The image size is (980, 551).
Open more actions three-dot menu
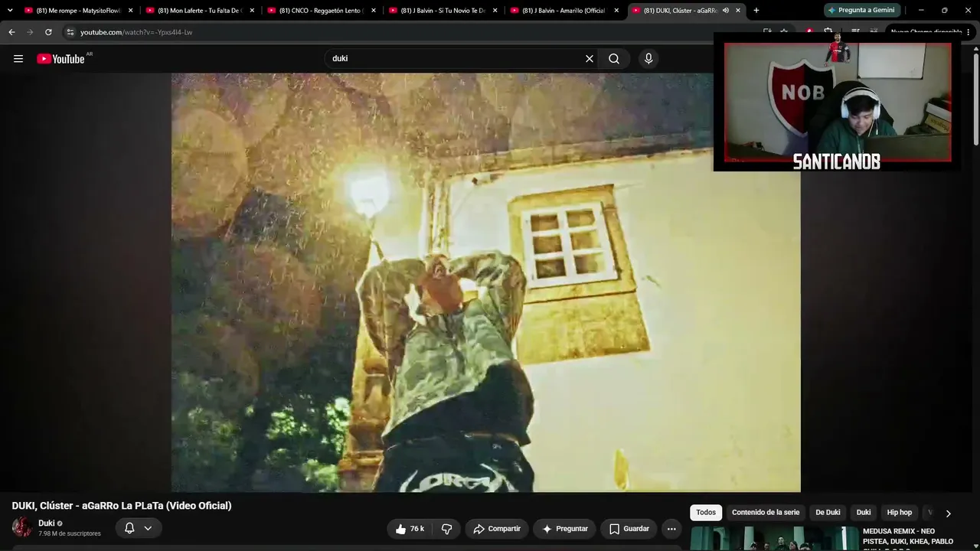(671, 529)
